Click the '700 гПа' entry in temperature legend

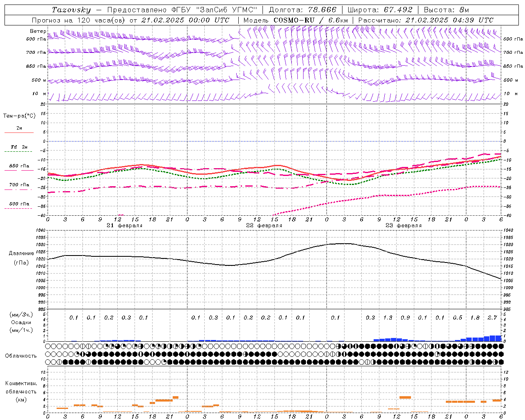19,185
